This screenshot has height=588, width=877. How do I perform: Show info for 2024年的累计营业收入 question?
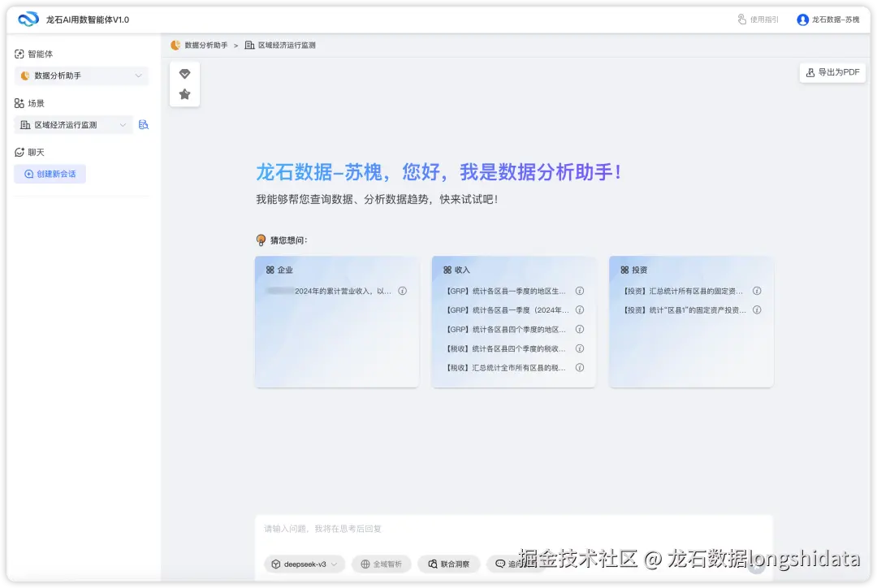point(402,291)
